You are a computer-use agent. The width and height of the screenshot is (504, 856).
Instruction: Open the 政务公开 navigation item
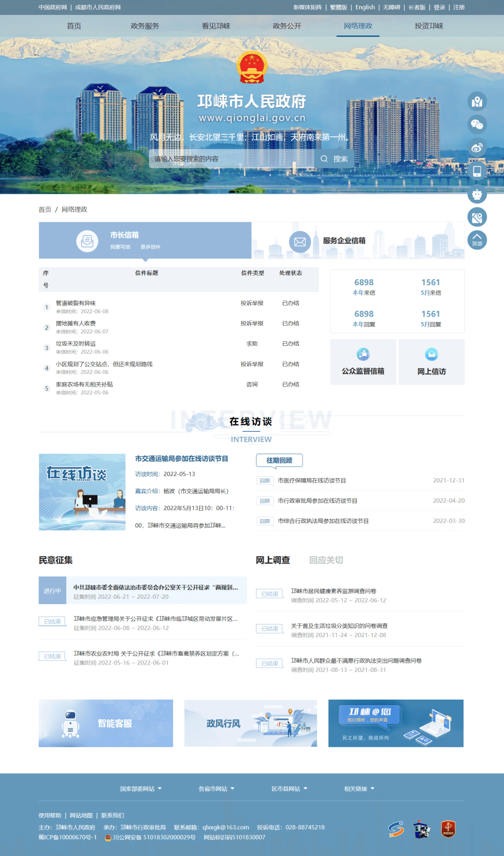(287, 26)
